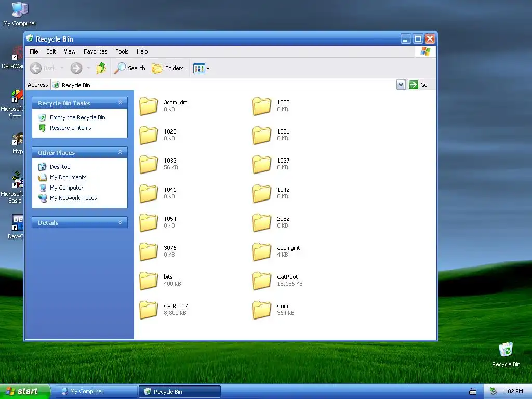Screen dimensions: 532x399
Task: Open the Forward history dropdown arrow
Action: coord(88,68)
